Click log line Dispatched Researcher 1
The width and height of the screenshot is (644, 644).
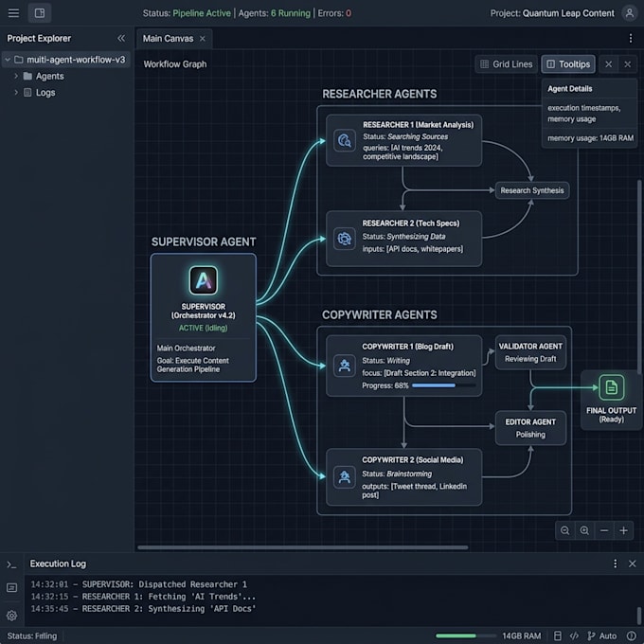pos(139,584)
